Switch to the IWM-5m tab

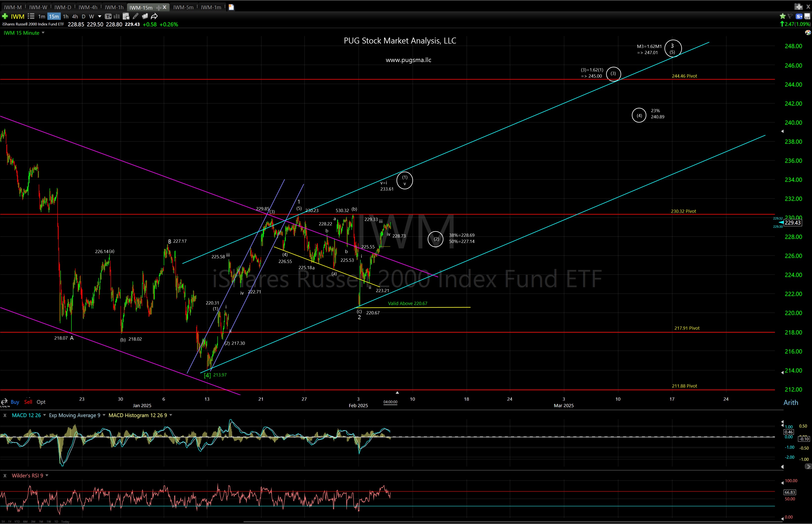click(183, 7)
